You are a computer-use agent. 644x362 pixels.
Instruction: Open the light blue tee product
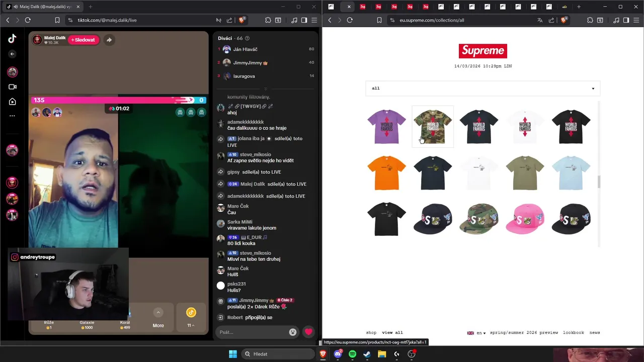[x=571, y=173]
